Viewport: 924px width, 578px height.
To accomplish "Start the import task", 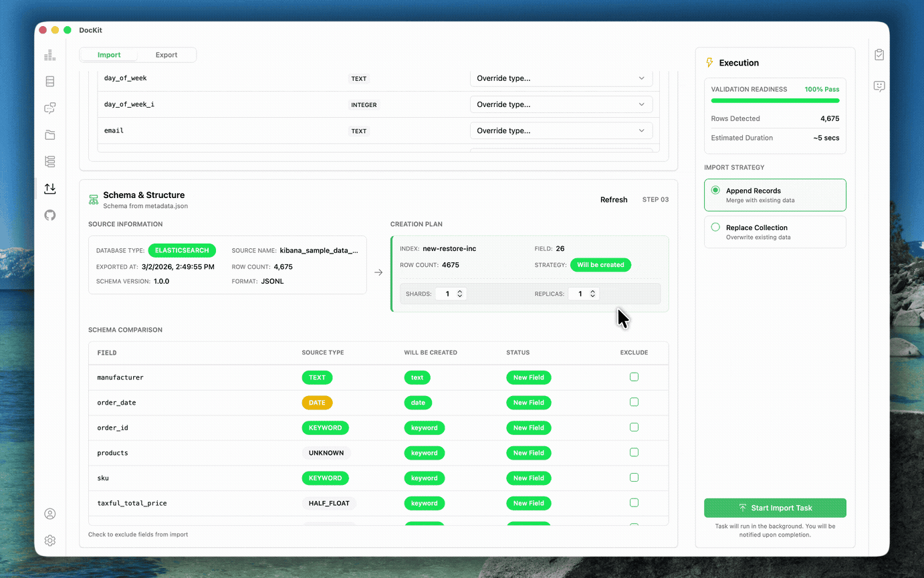I will click(x=775, y=508).
